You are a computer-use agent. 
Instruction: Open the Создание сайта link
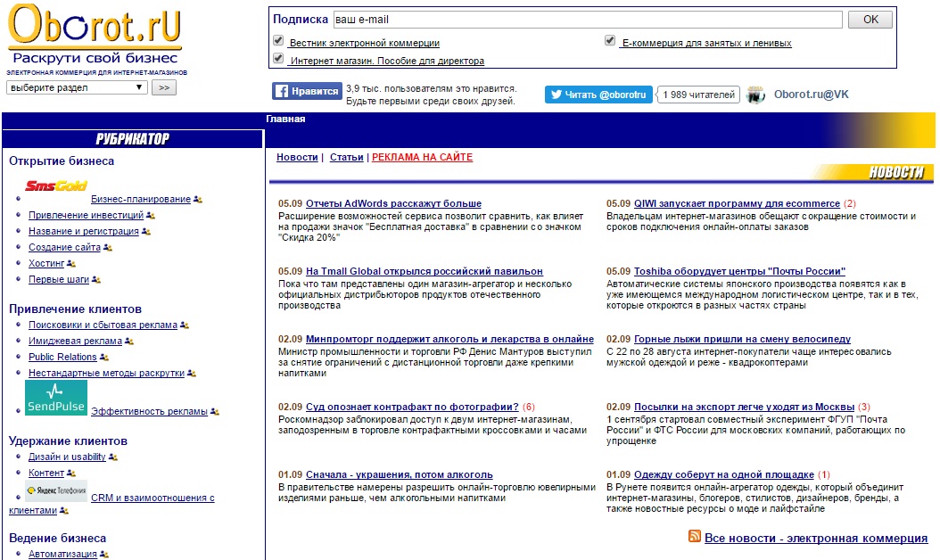(x=65, y=247)
